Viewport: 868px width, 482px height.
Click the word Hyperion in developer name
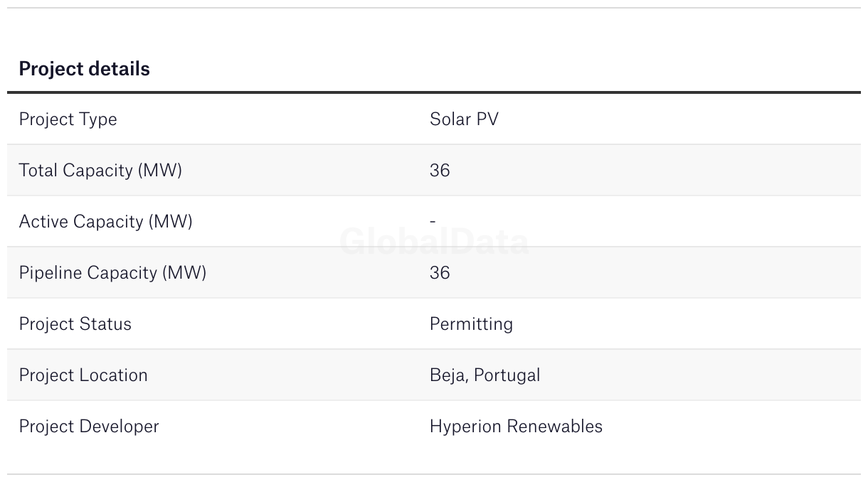[464, 427]
